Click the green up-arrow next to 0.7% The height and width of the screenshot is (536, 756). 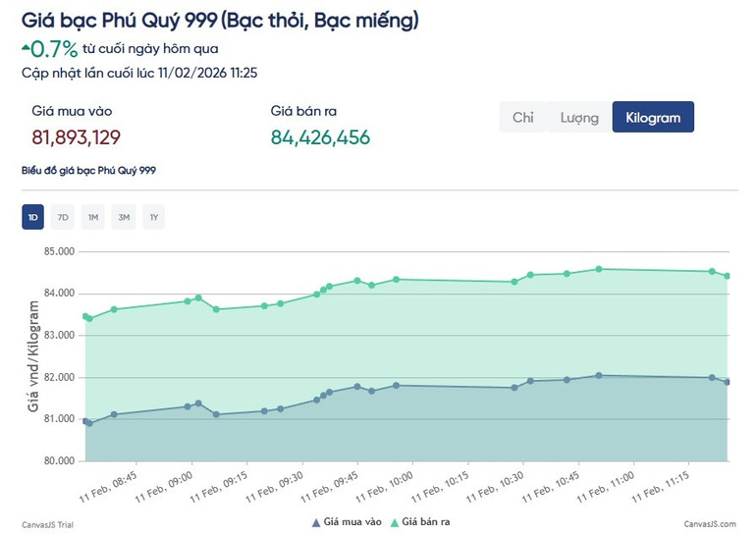pos(25,48)
